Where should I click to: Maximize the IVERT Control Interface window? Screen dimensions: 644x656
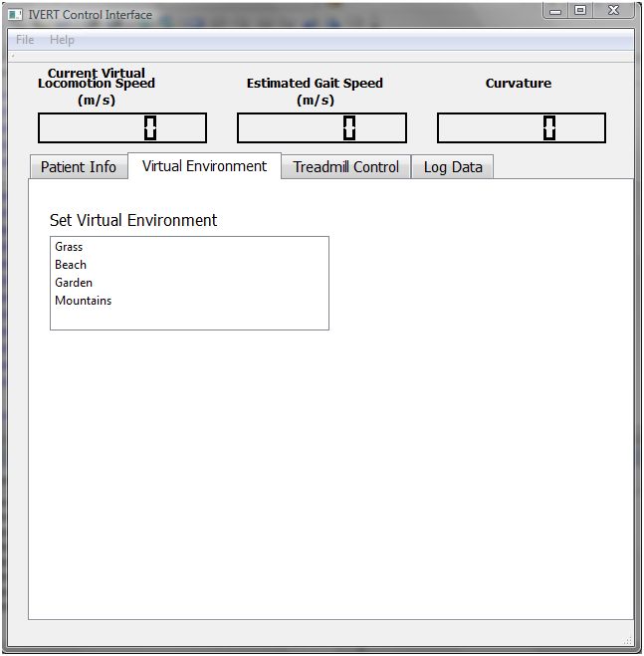[580, 10]
